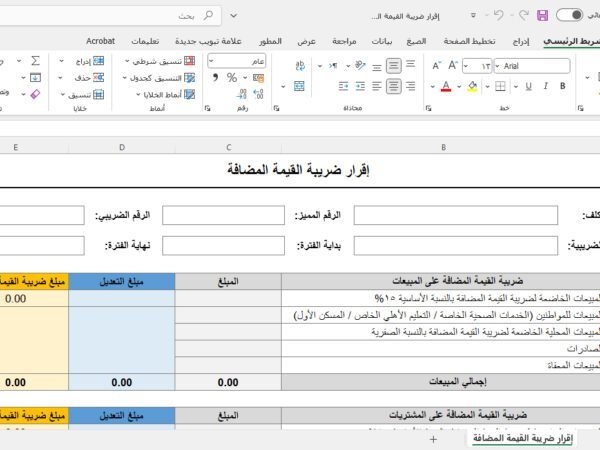Apply the red font color
The height and width of the screenshot is (450, 600).
pyautogui.click(x=446, y=86)
